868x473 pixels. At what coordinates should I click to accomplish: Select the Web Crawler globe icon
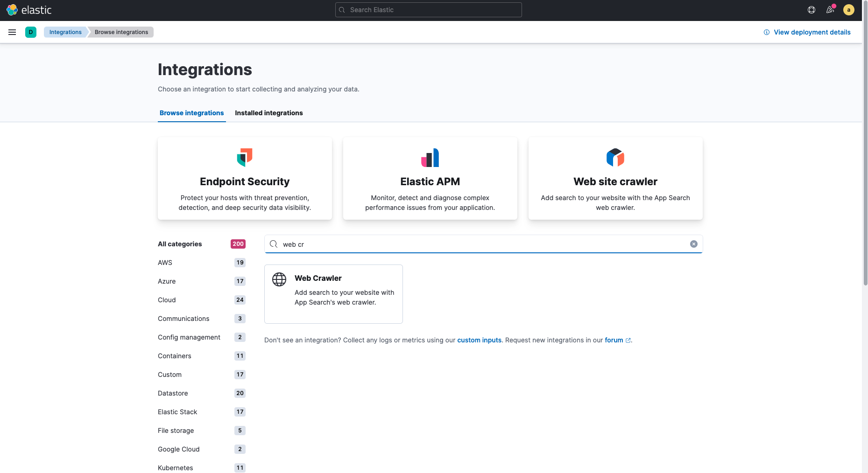point(279,280)
